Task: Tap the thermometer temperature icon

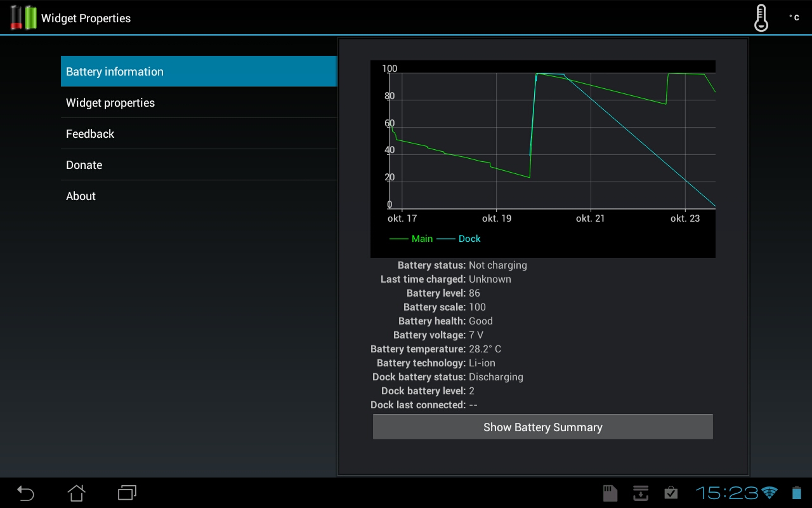Action: pyautogui.click(x=761, y=18)
